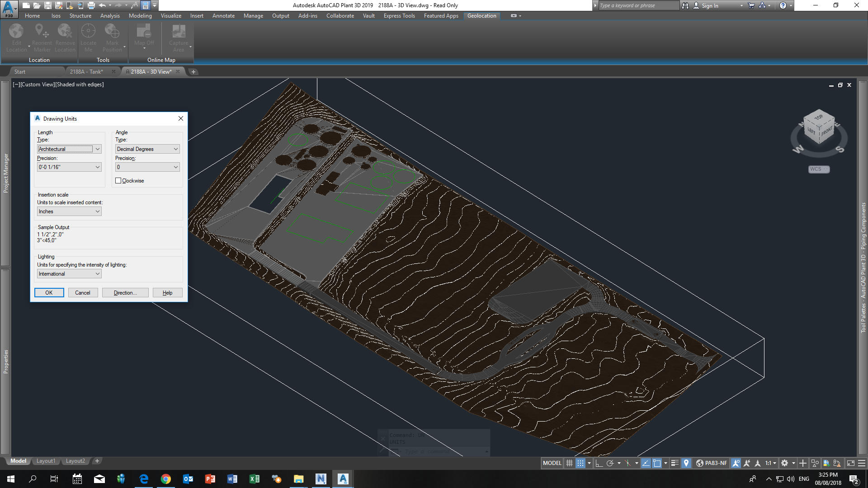The width and height of the screenshot is (868, 488).
Task: Toggle lineweight display in status bar
Action: tap(675, 463)
